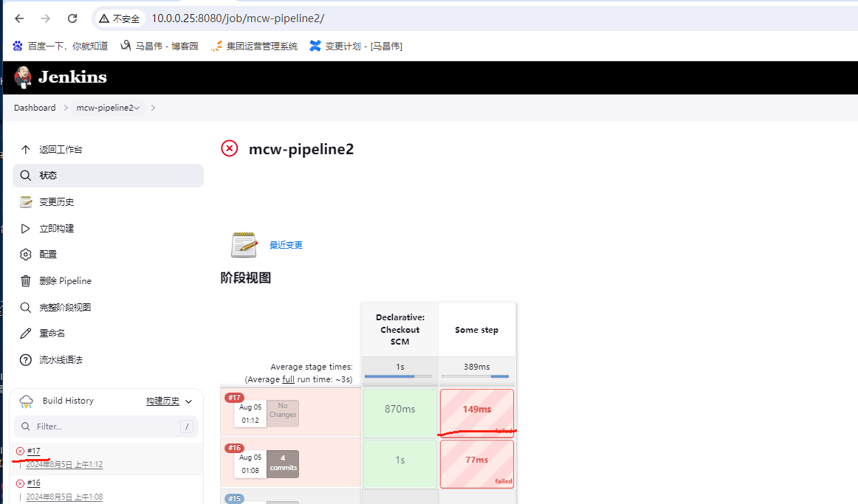
Task: Open the 百度一下，你就知道 bookmark
Action: coord(61,46)
